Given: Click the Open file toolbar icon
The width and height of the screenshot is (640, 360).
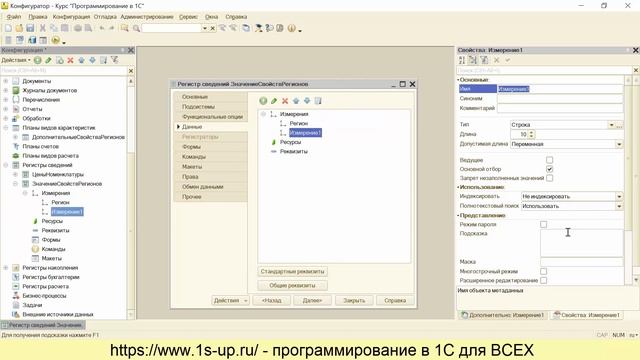Looking at the screenshot, I should (19, 28).
